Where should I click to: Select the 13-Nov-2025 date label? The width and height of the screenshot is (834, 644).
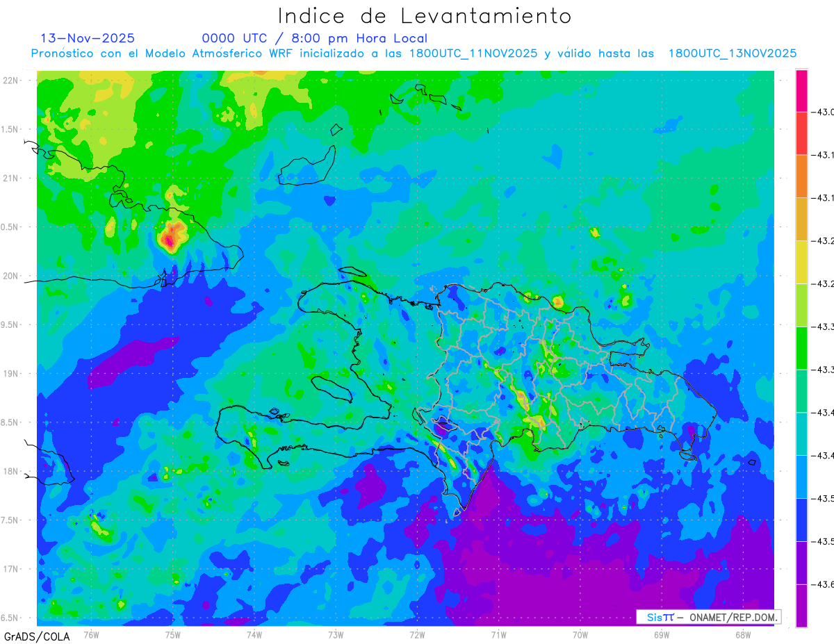coord(88,38)
